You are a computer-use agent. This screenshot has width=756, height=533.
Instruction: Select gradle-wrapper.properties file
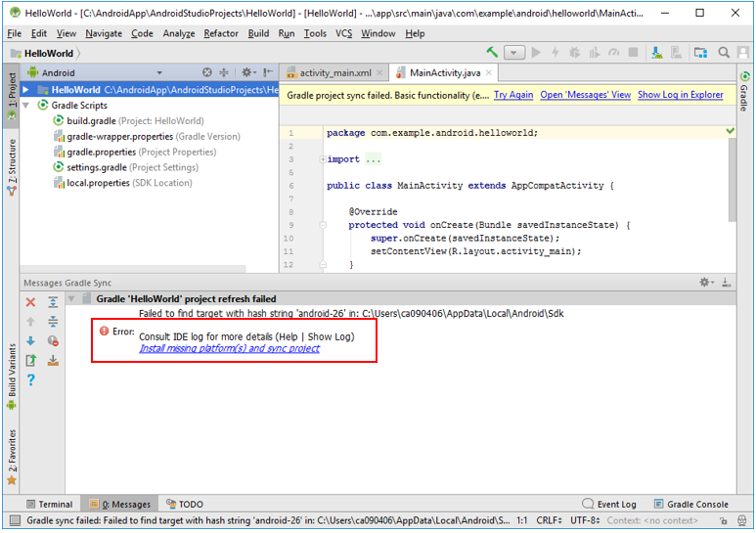[x=147, y=136]
